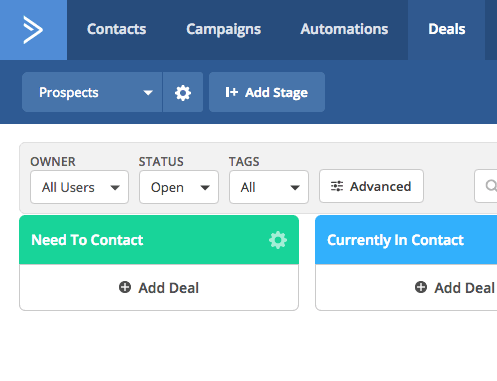Click the search magnifier icon

tap(491, 186)
